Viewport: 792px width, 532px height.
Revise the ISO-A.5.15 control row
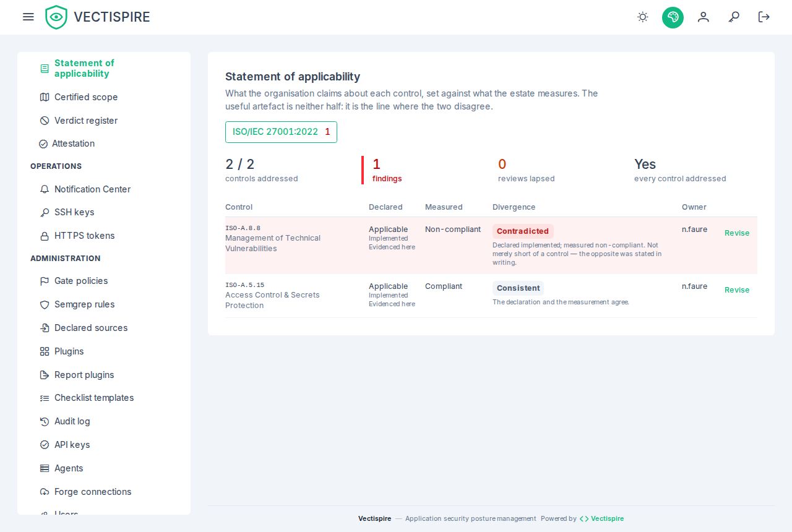pos(737,290)
